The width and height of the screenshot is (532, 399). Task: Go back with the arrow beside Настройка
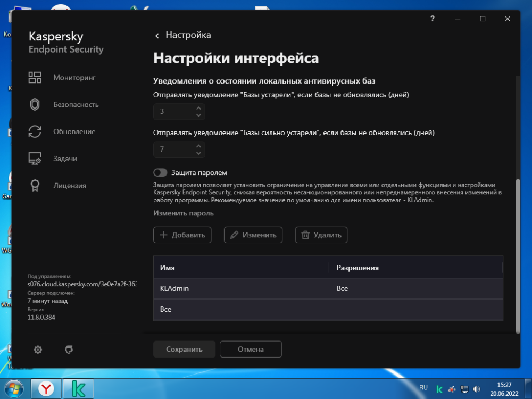[x=157, y=35]
